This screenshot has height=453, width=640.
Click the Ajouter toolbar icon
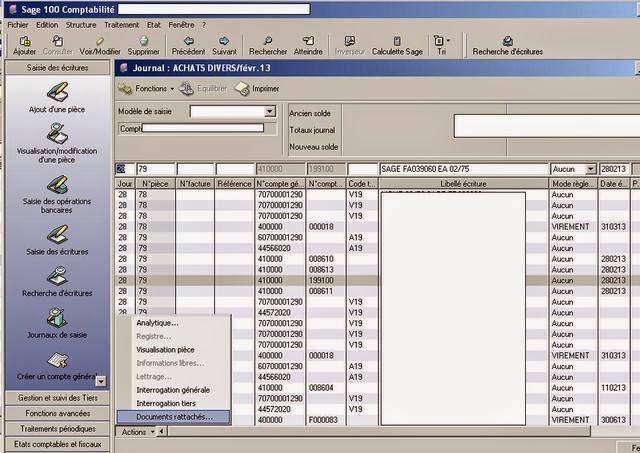click(x=24, y=45)
